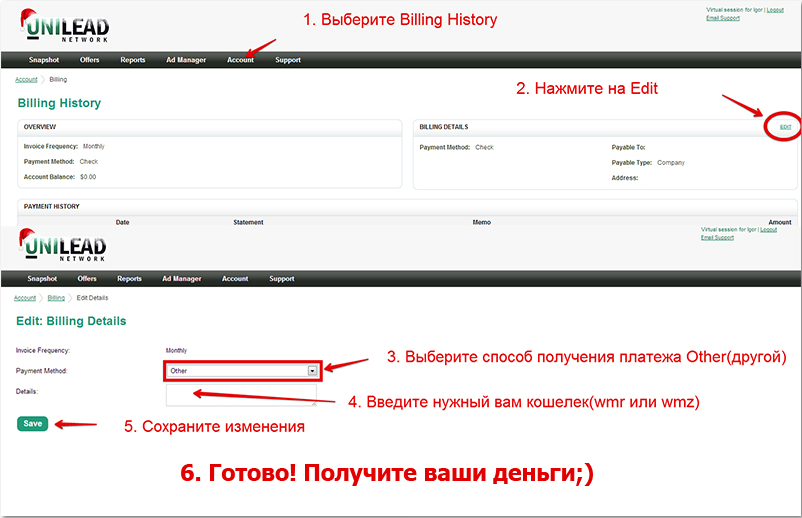
Task: Click the arrow of the Payment Method combo box
Action: [312, 371]
